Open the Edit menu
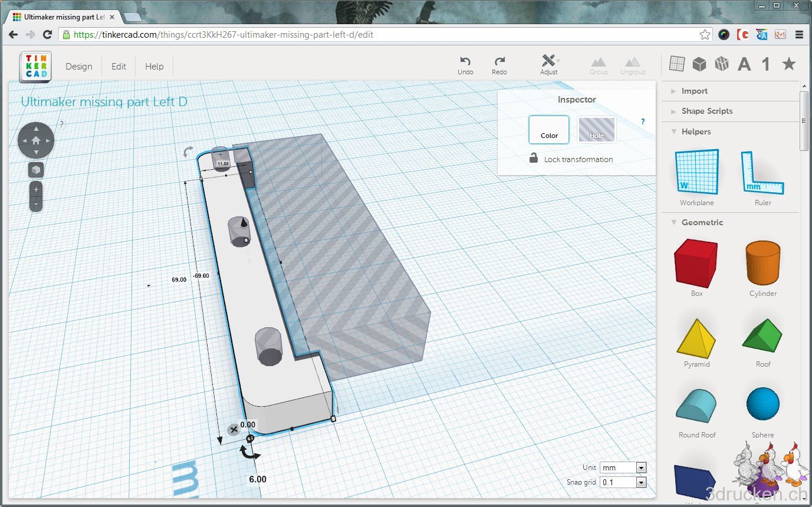Viewport: 812px width, 507px height. pos(119,67)
